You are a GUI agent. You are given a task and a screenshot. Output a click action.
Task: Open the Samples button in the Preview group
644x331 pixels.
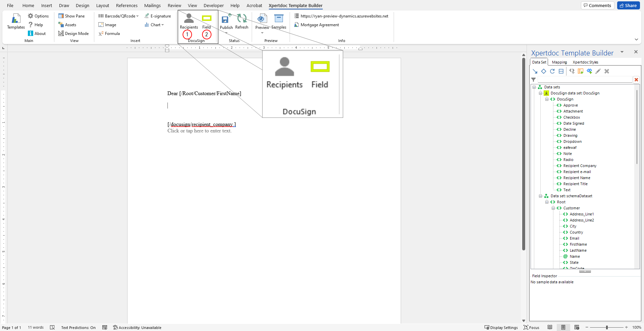click(x=279, y=22)
